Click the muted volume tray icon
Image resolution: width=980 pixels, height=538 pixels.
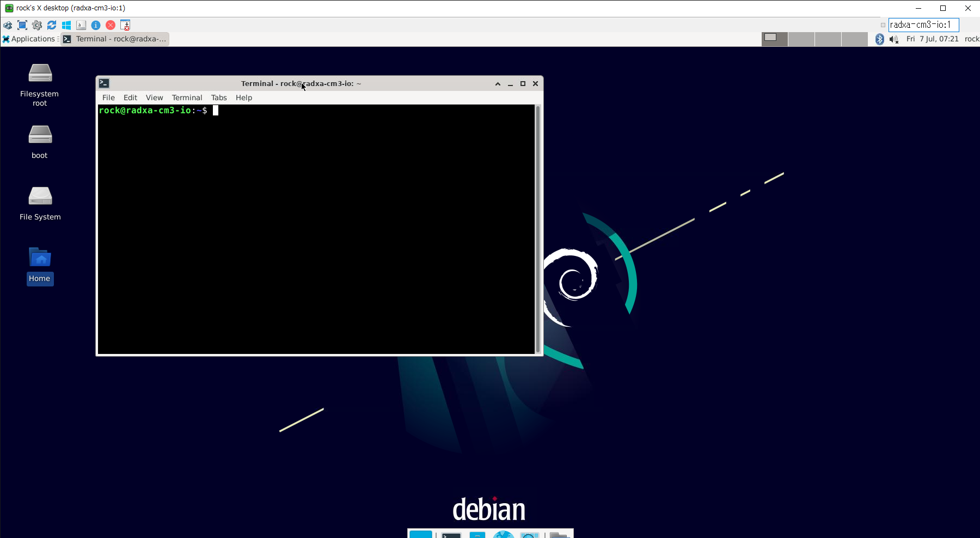coord(894,39)
